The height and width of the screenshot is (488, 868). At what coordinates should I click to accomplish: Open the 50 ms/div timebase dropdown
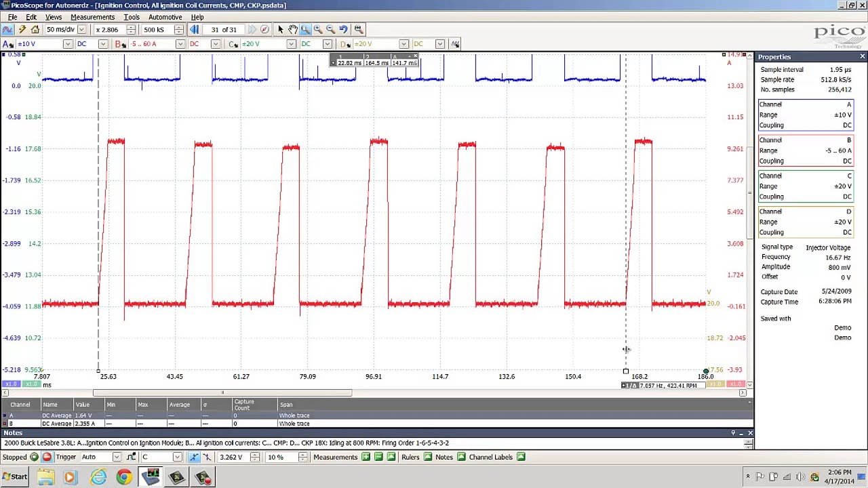coord(81,30)
